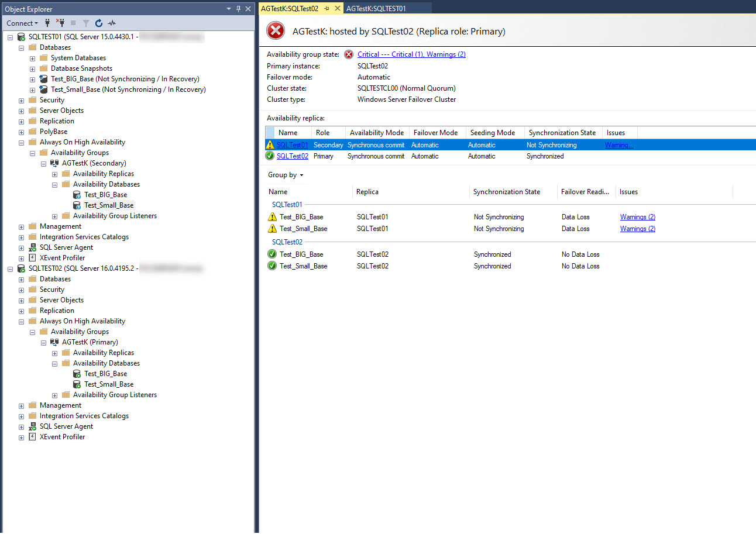The height and width of the screenshot is (534, 756).
Task: Open the Activity Monitor pulse icon
Action: pyautogui.click(x=112, y=23)
